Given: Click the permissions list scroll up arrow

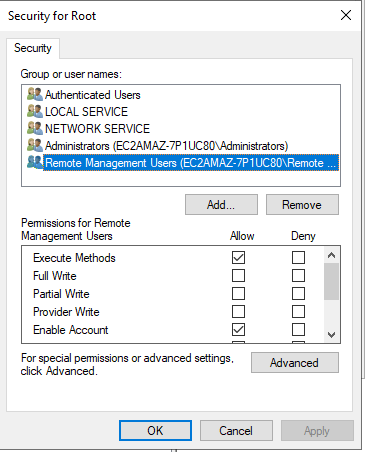Looking at the screenshot, I should pyautogui.click(x=331, y=255).
